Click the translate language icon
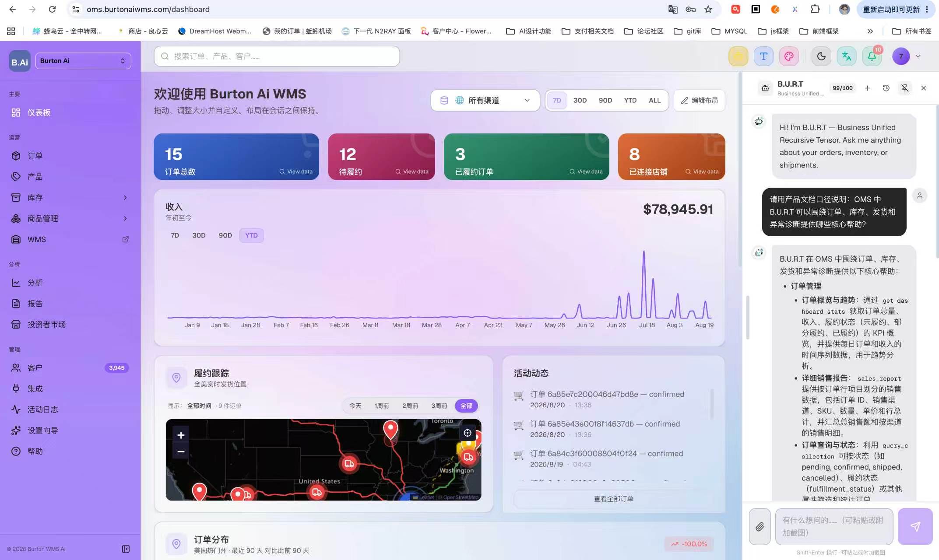This screenshot has width=939, height=560. tap(847, 56)
